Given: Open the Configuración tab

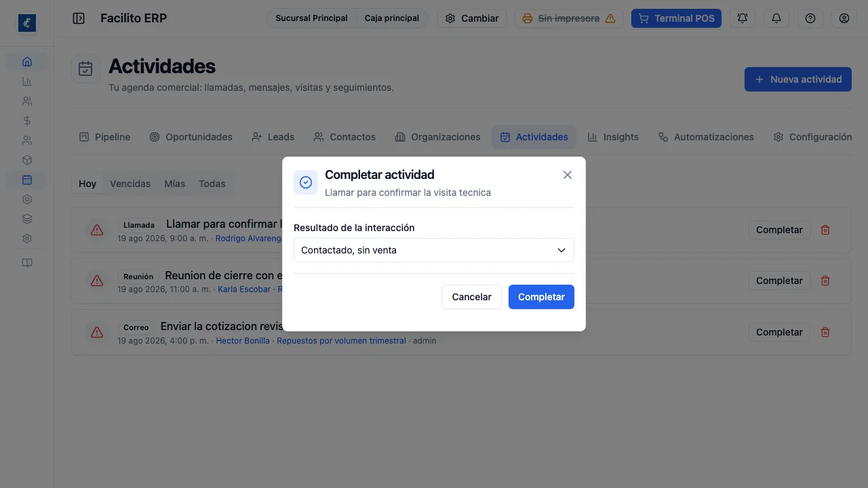Looking at the screenshot, I should coord(812,137).
